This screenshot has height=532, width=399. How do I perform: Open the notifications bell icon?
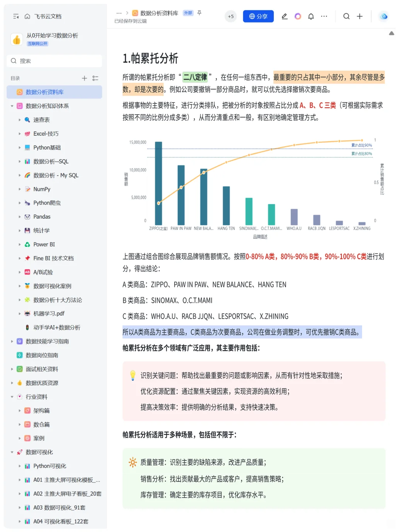click(x=310, y=16)
